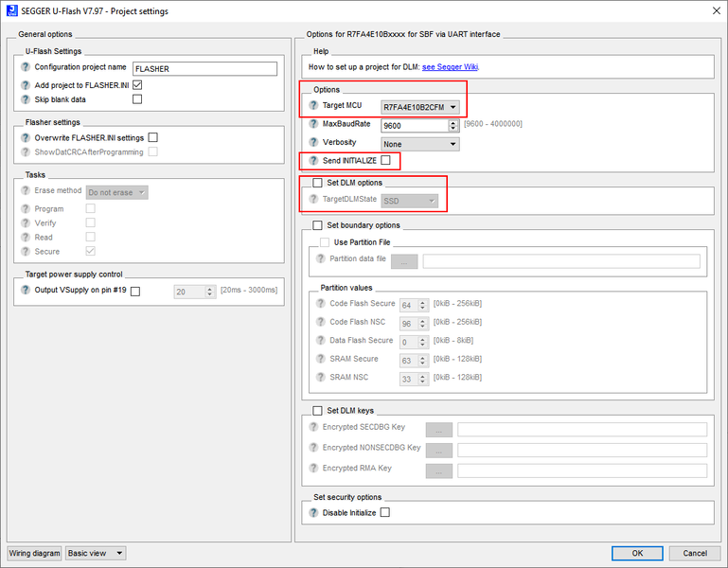Open the Basic view dropdown
Screen dimensions: 728x568
pyautogui.click(x=96, y=553)
